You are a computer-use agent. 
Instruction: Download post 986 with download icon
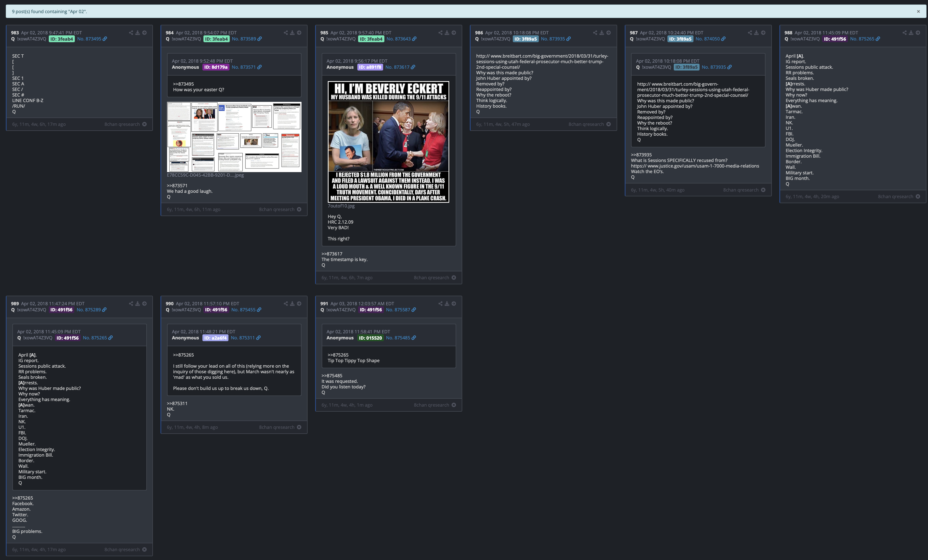tap(602, 33)
